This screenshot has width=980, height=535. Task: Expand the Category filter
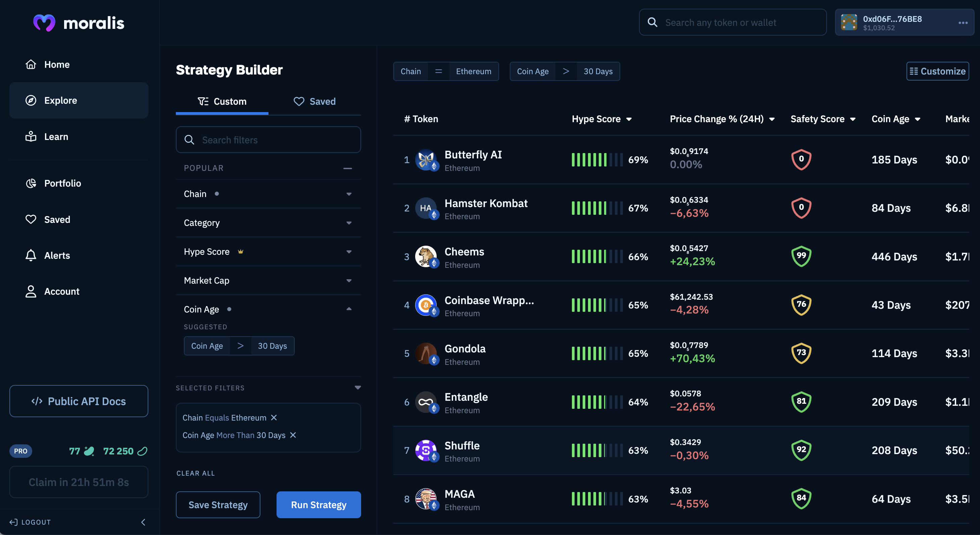point(268,223)
